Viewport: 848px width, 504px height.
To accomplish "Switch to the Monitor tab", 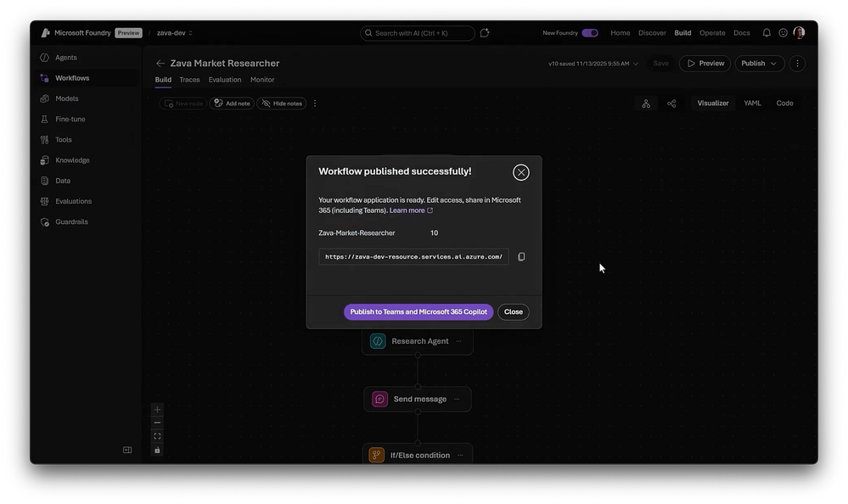I will tap(262, 80).
